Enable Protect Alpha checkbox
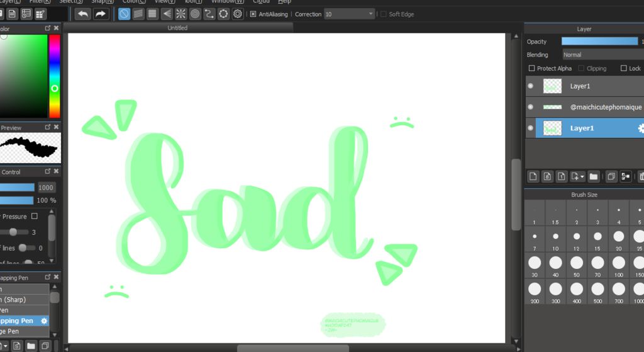Image resolution: width=644 pixels, height=352 pixels. (531, 68)
